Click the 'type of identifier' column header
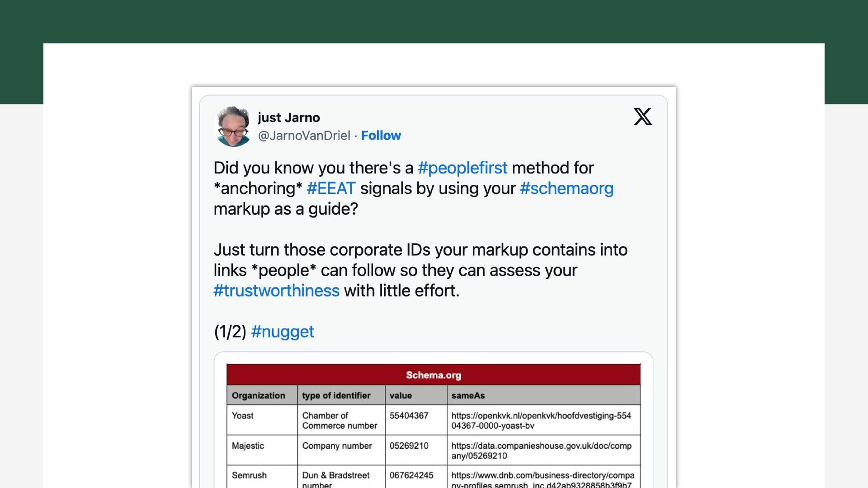Viewport: 868px width, 488px height. pyautogui.click(x=336, y=395)
